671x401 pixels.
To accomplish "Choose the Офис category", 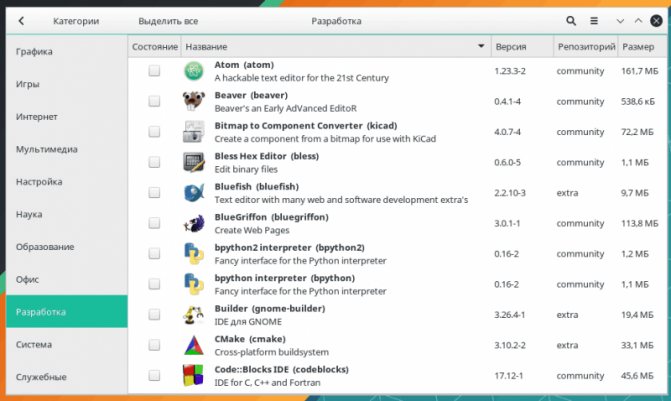I will coord(67,279).
